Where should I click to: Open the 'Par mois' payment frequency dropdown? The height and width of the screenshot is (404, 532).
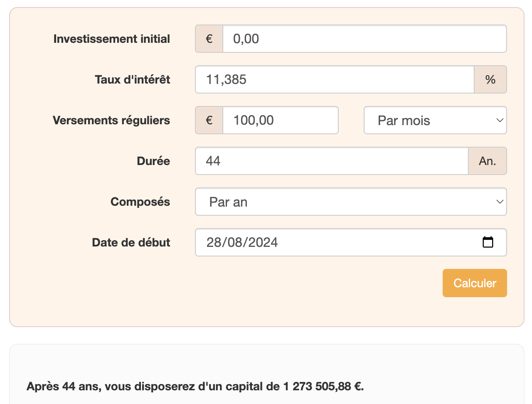click(435, 120)
